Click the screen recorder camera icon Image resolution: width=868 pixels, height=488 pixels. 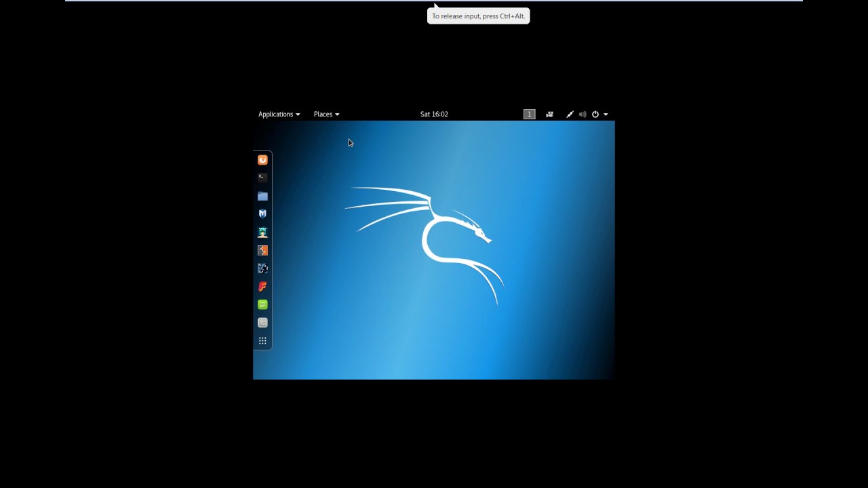pos(549,115)
